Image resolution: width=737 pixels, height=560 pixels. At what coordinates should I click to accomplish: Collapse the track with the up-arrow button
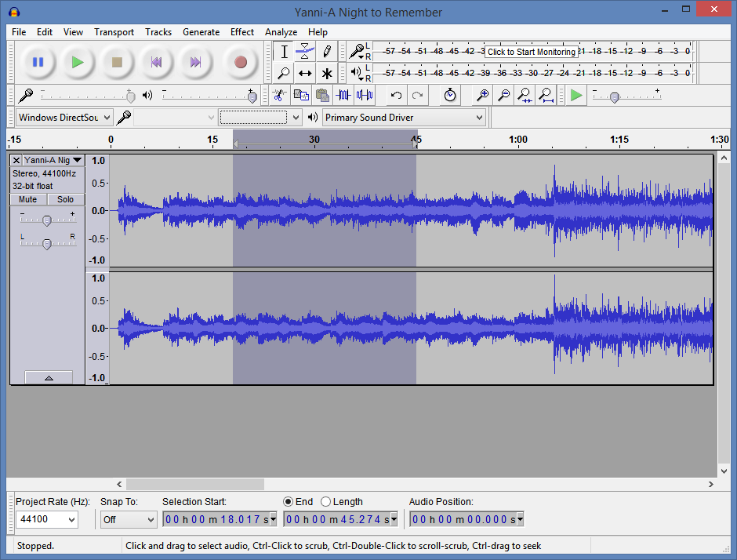point(49,377)
